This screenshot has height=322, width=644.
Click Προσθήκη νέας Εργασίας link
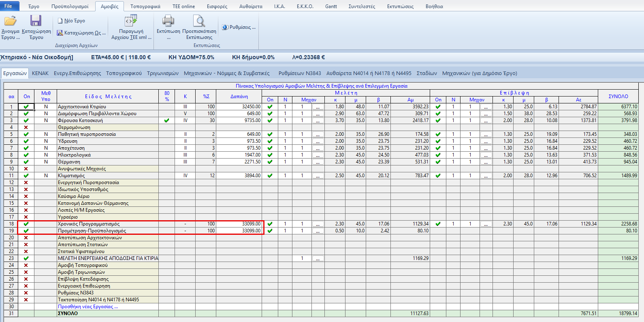click(88, 307)
